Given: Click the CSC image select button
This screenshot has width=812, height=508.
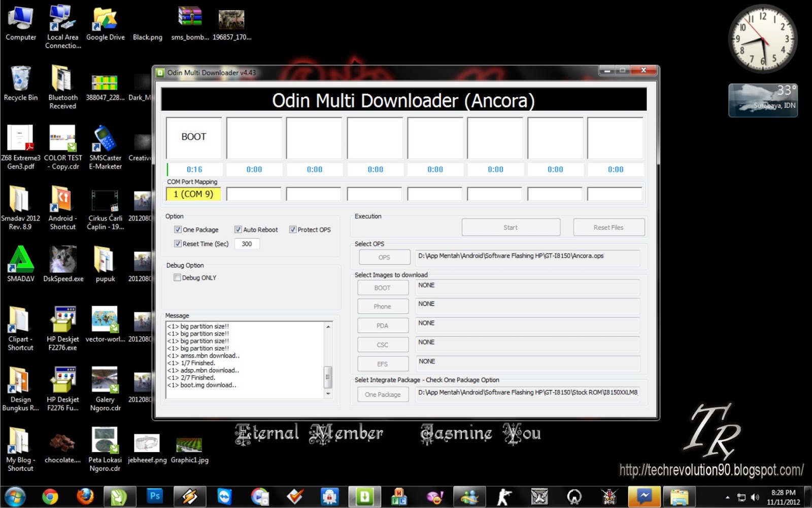Looking at the screenshot, I should pyautogui.click(x=383, y=344).
